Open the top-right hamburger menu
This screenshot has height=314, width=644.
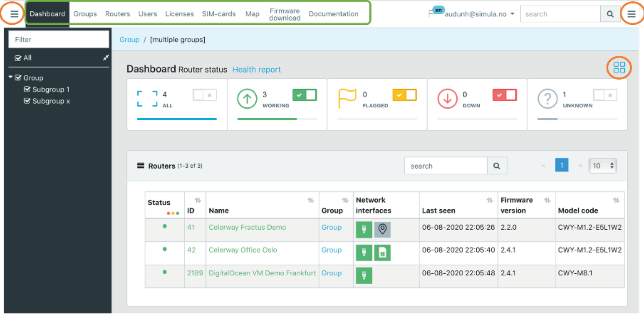coord(631,14)
